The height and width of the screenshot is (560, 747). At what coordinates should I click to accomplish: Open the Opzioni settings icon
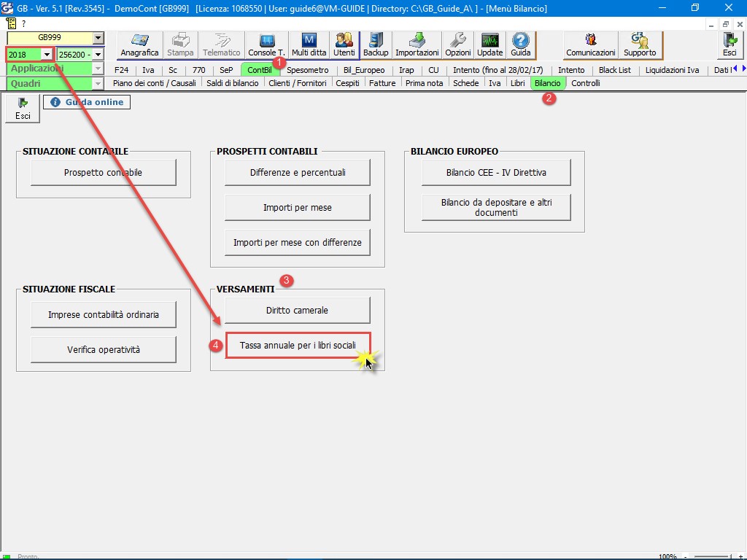(458, 44)
